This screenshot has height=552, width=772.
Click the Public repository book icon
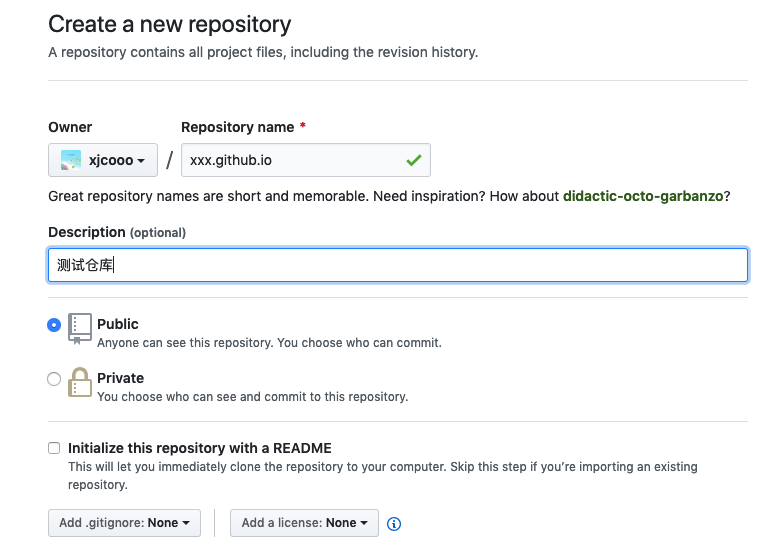79,328
